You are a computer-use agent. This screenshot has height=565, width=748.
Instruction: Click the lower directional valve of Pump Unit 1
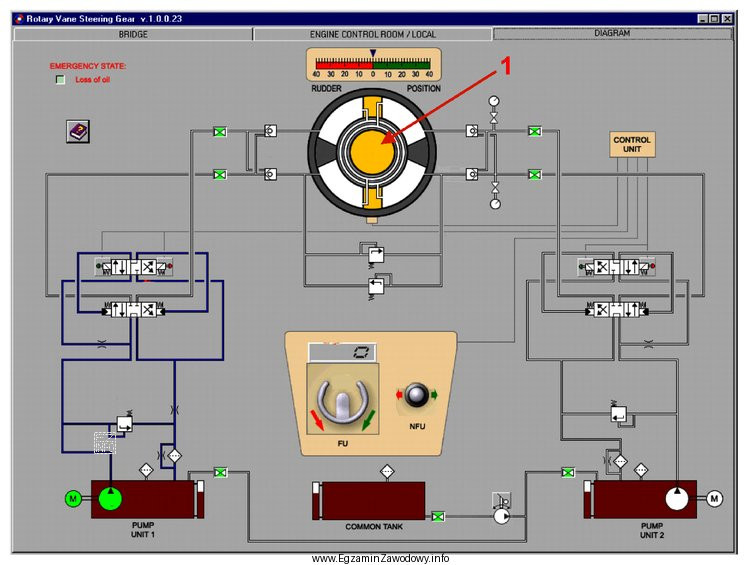(x=134, y=310)
